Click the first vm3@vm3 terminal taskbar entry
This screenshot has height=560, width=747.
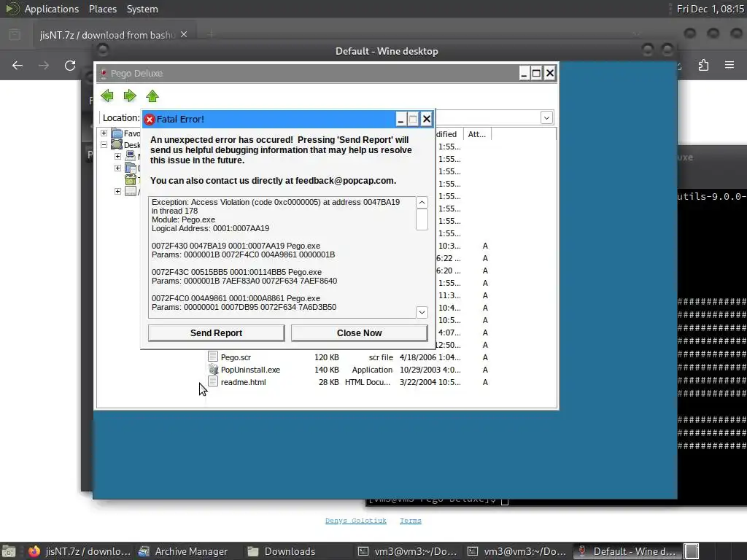[x=409, y=551]
